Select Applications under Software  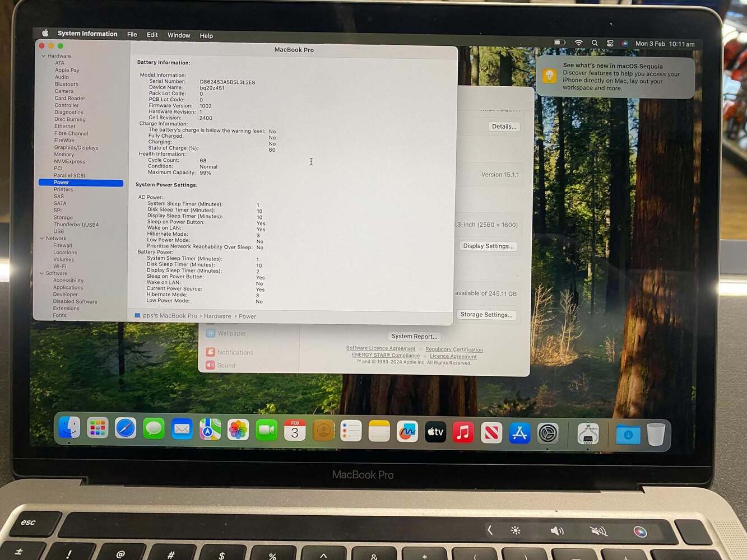(x=68, y=288)
